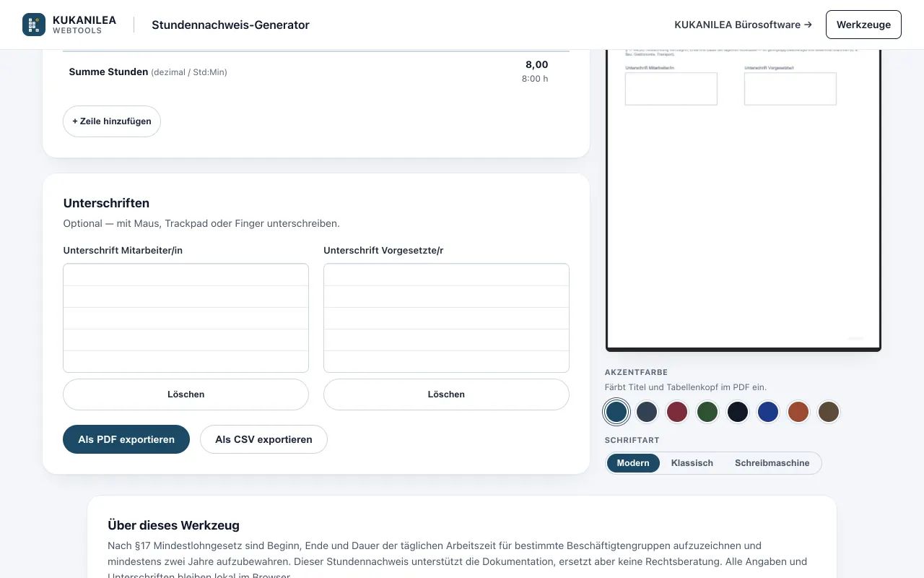924x578 pixels.
Task: Export the timesheet as PDF
Action: coord(126,439)
